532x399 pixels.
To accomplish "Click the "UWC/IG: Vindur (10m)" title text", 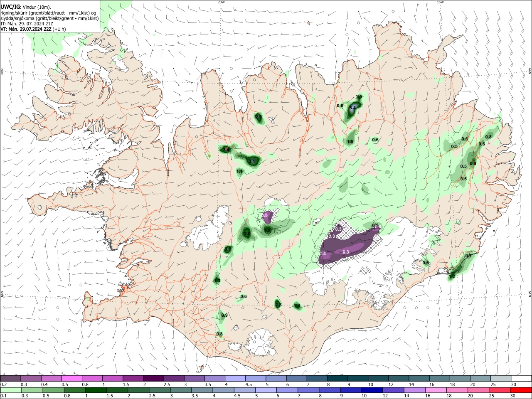I will tap(25, 7).
